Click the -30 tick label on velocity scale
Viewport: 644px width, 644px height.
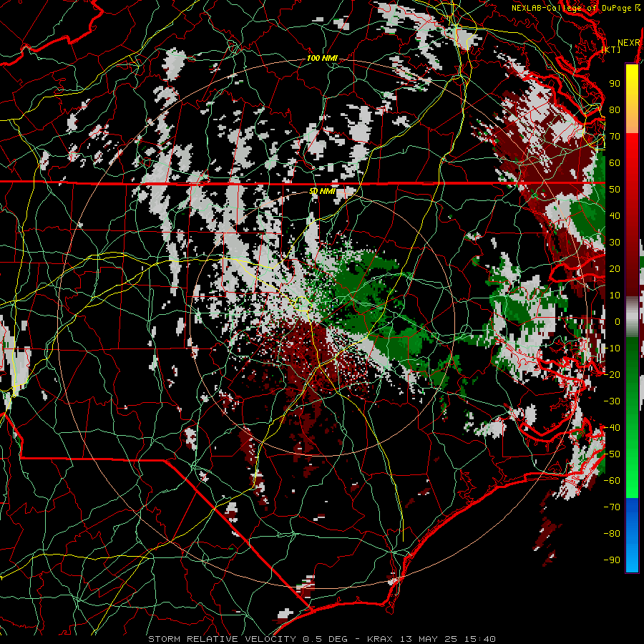pyautogui.click(x=612, y=401)
